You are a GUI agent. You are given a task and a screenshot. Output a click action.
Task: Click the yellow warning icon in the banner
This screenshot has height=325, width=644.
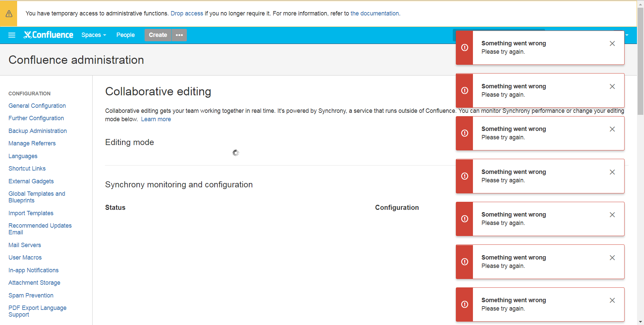(x=9, y=13)
